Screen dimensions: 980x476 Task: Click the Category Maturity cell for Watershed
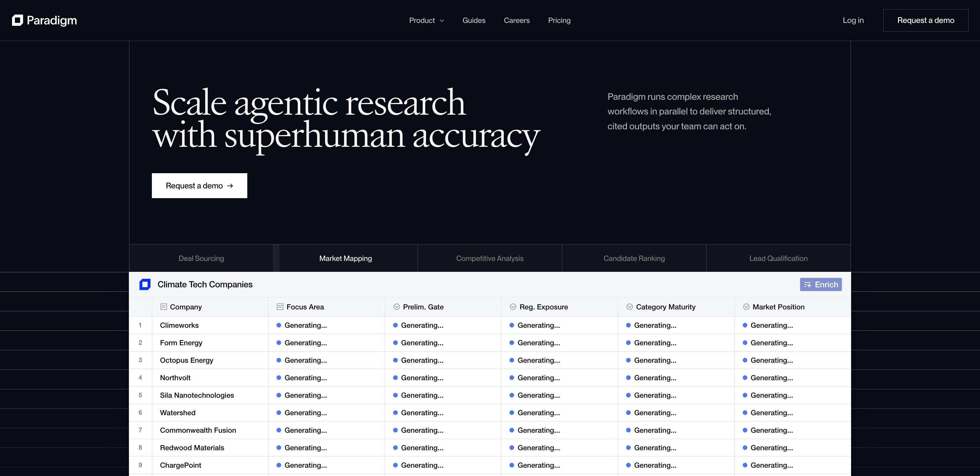click(676, 413)
